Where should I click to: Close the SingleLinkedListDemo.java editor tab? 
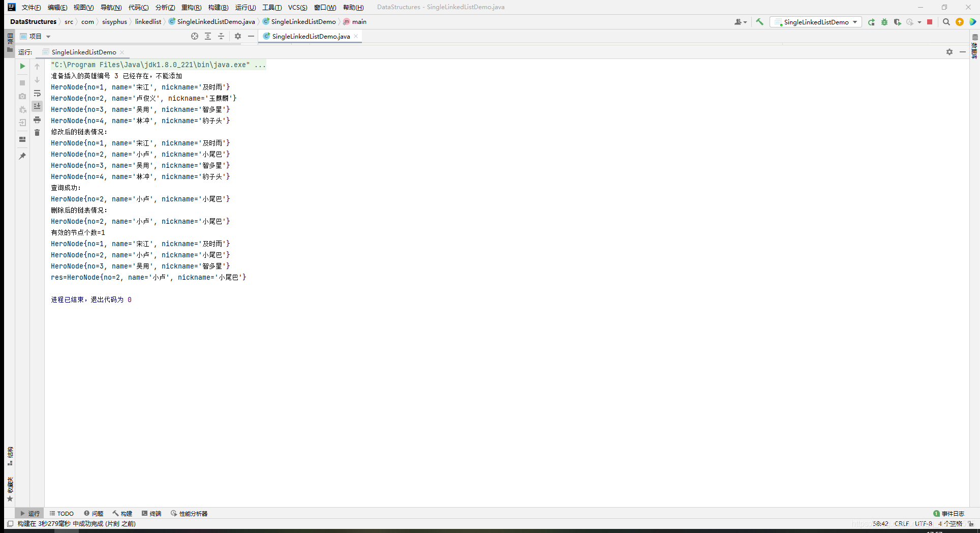tap(356, 36)
